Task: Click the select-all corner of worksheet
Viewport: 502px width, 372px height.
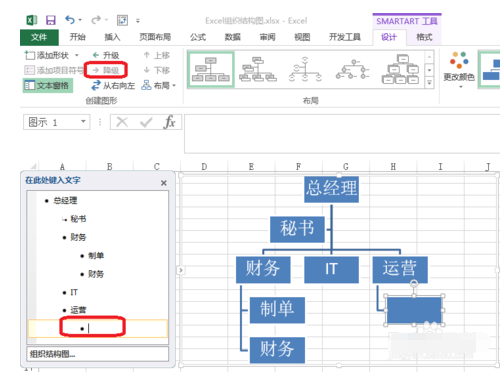Action: (x=33, y=166)
